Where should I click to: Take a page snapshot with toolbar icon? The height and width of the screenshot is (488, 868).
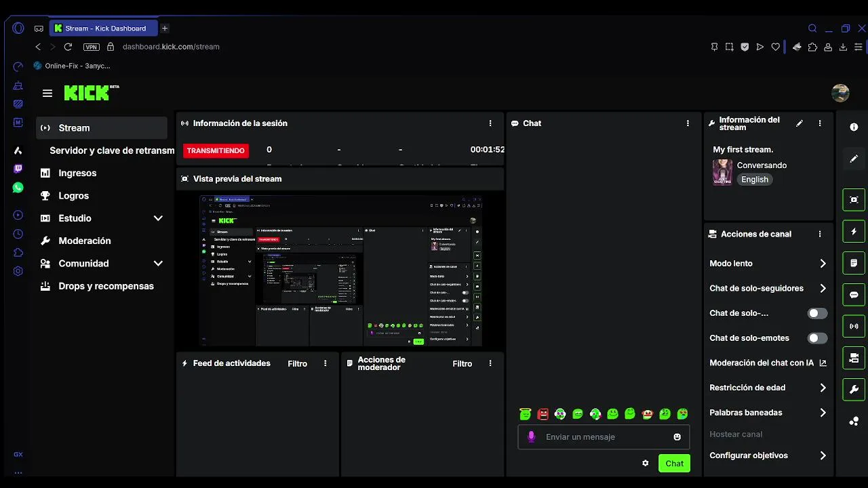pos(729,47)
